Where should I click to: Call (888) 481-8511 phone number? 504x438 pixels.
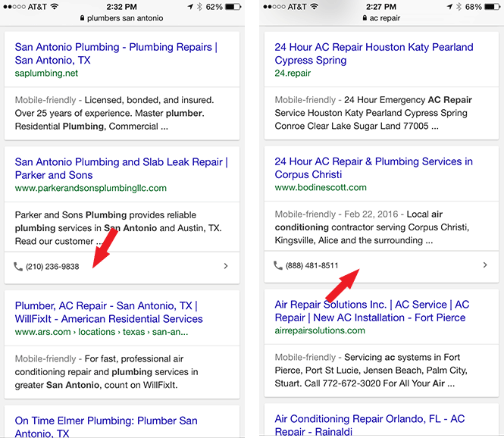tap(312, 265)
